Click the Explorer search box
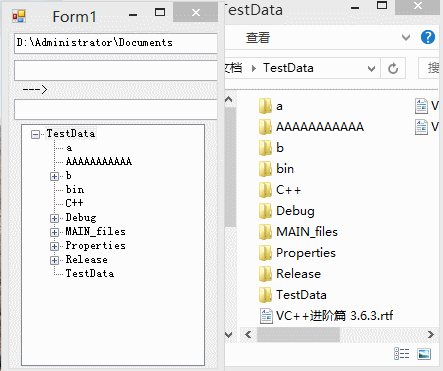 click(x=429, y=68)
